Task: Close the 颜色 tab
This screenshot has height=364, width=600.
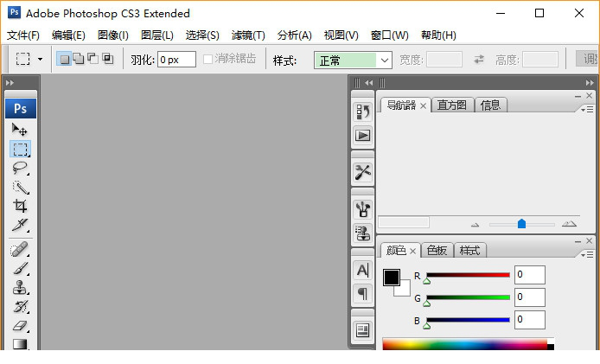Action: tap(412, 251)
